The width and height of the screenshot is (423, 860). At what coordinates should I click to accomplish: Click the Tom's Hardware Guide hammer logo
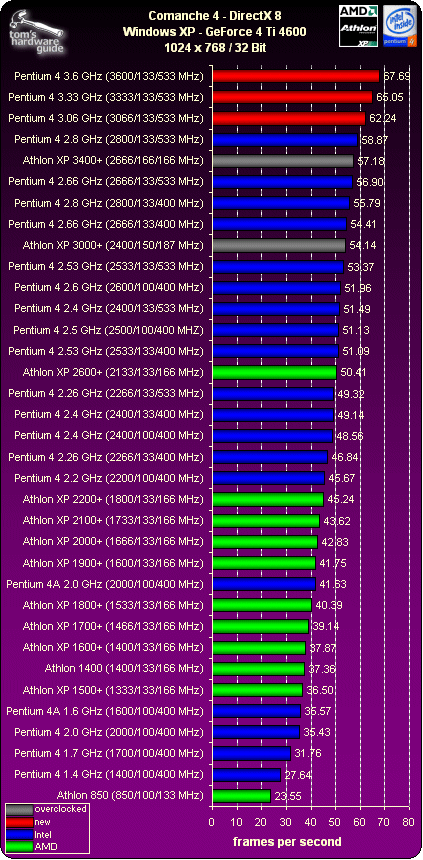[36, 32]
